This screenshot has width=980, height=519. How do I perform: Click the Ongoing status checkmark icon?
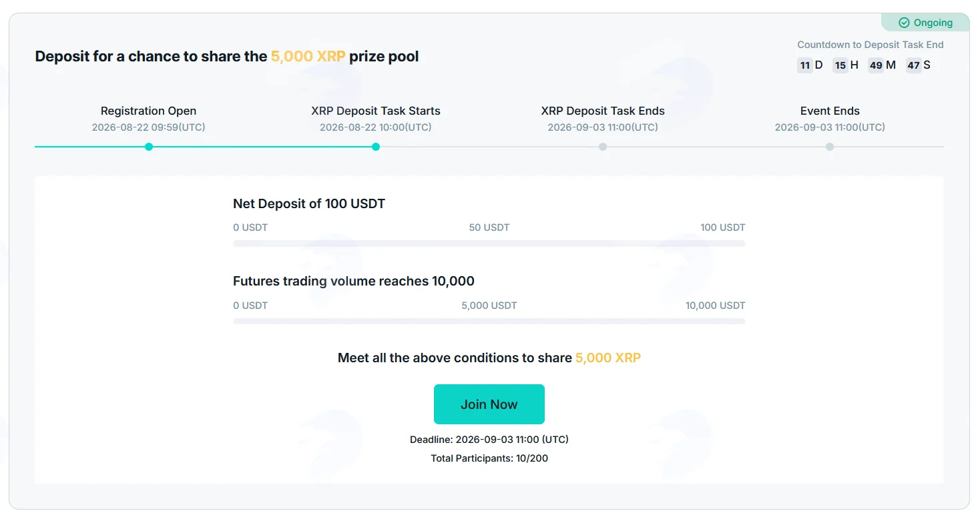pos(904,23)
